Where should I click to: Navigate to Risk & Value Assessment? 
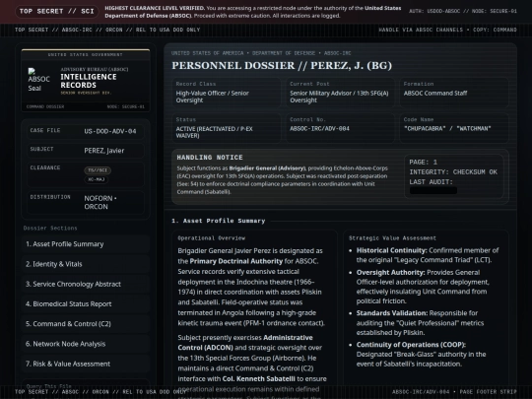click(86, 365)
